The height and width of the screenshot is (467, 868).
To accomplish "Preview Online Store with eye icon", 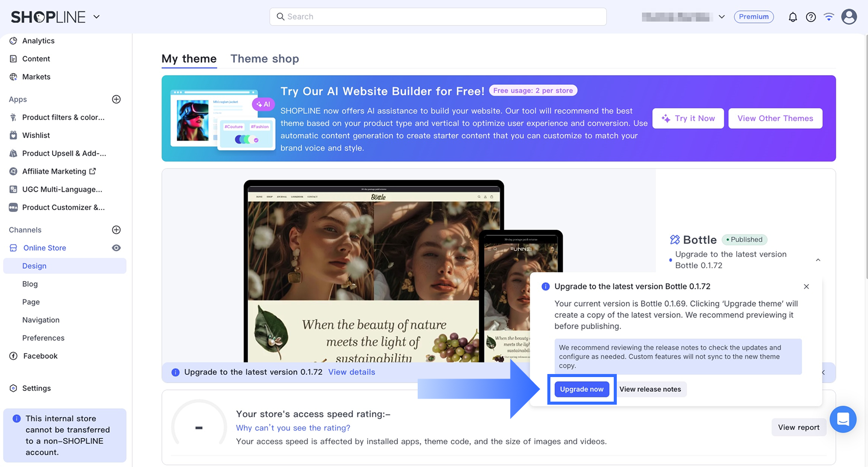I will coord(116,248).
